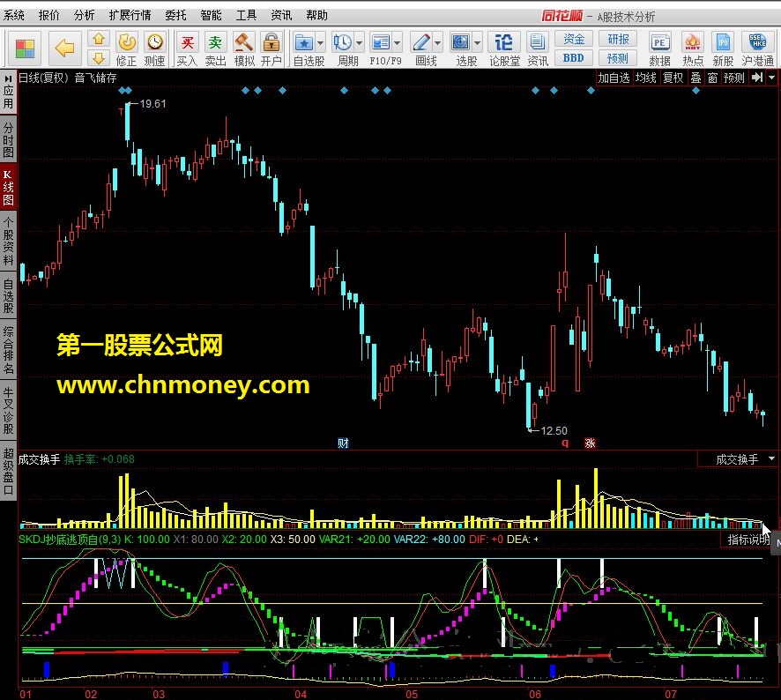The width and height of the screenshot is (781, 700).
Task: Select the 画线 drawing pen tool
Action: click(x=421, y=42)
